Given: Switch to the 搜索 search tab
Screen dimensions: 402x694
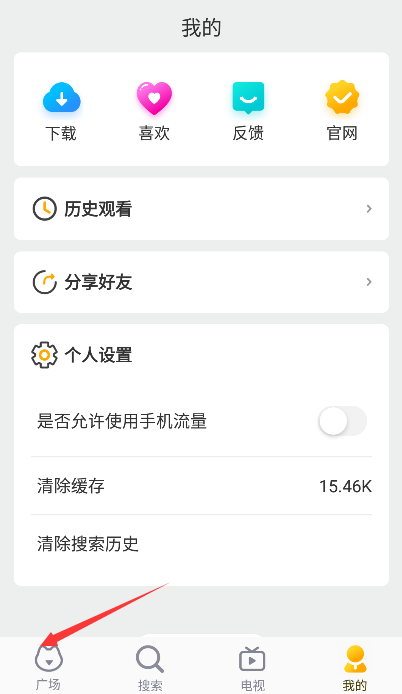Looking at the screenshot, I should click(x=150, y=668).
